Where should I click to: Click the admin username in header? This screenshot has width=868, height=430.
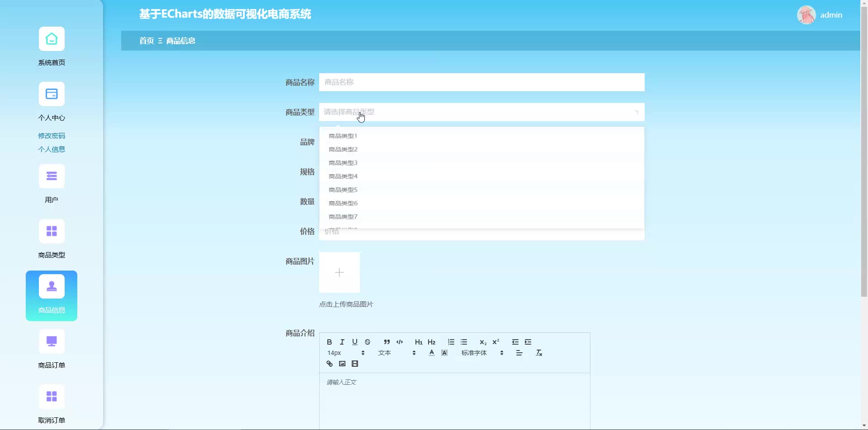[x=831, y=15]
